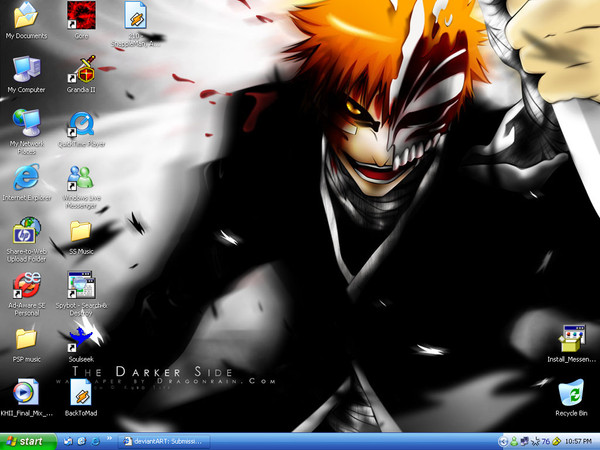This screenshot has height=450, width=600.
Task: Click the 10:57 PM taskbar clock
Action: pos(578,442)
